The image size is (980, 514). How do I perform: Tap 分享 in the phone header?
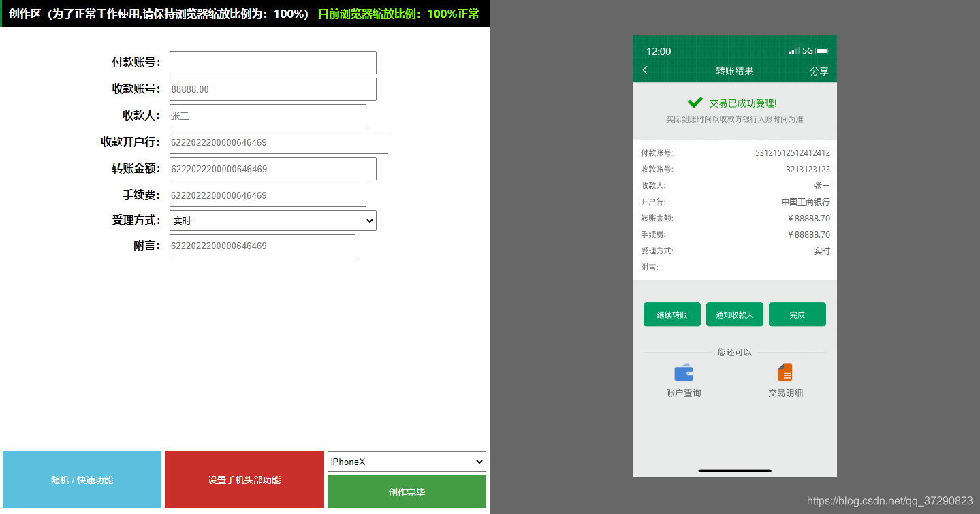pyautogui.click(x=819, y=71)
